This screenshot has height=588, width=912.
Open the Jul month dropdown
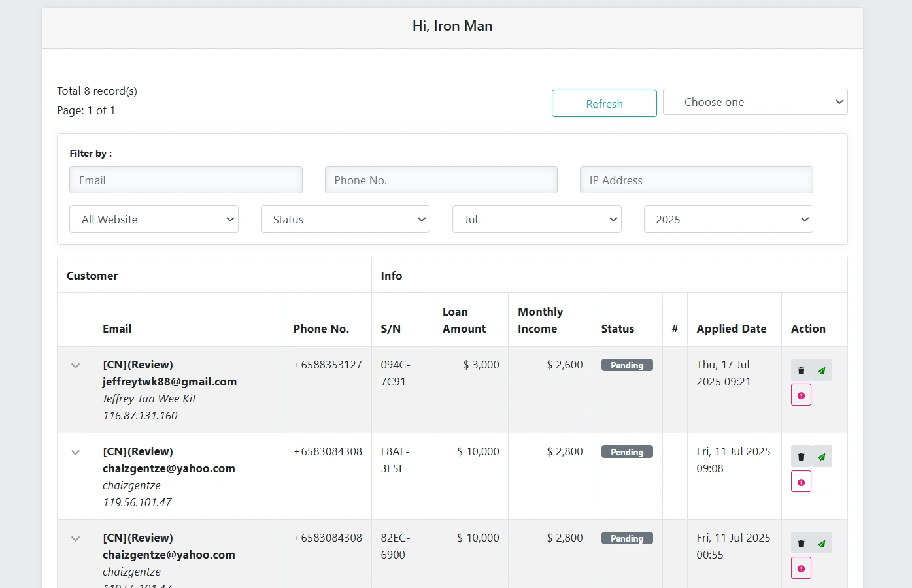(x=537, y=220)
